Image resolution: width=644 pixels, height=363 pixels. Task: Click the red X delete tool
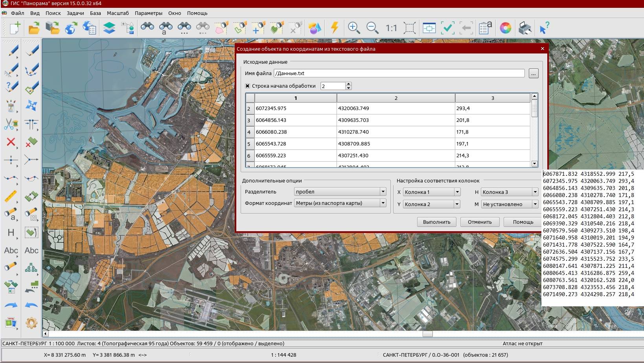[x=11, y=142]
